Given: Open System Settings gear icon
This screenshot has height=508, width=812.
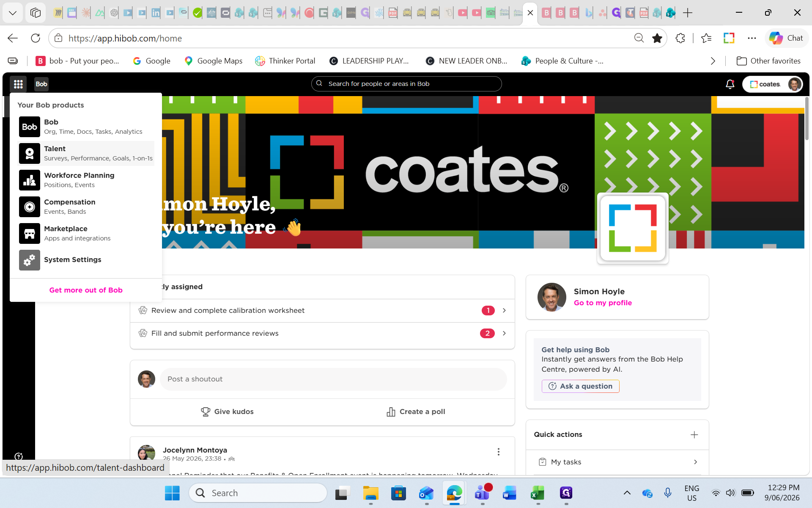Looking at the screenshot, I should pos(30,260).
